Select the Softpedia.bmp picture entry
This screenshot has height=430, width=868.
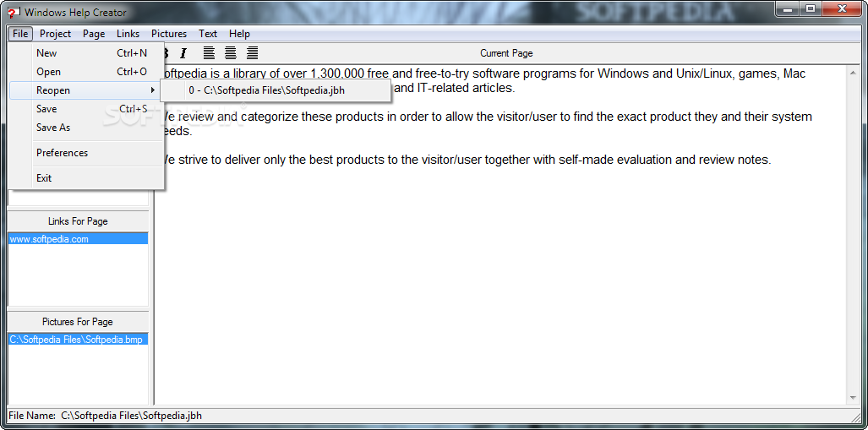point(78,340)
